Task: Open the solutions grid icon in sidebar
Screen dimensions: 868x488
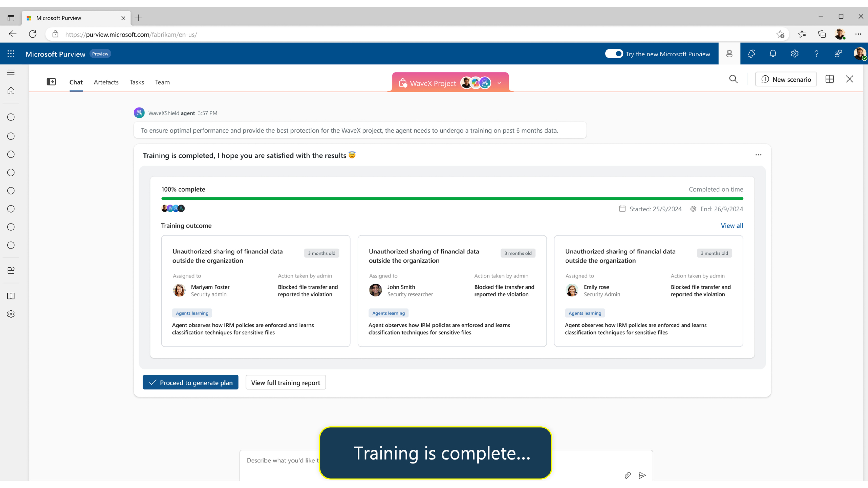Action: click(x=11, y=270)
